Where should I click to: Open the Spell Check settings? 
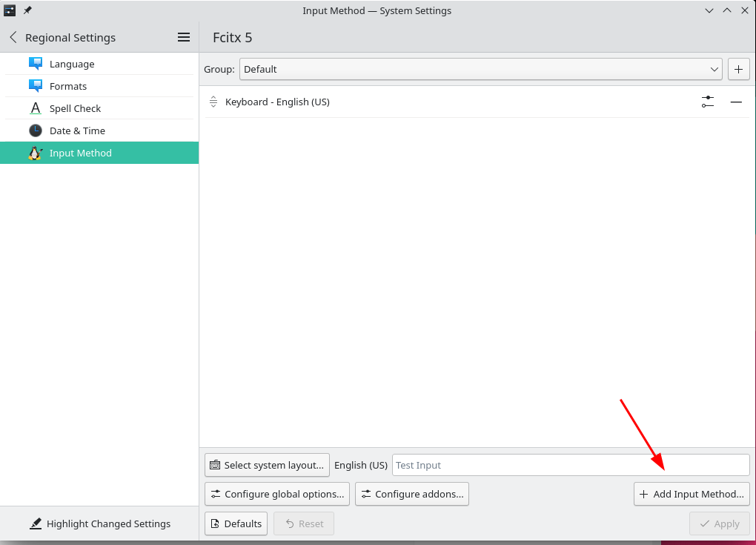tap(99, 108)
